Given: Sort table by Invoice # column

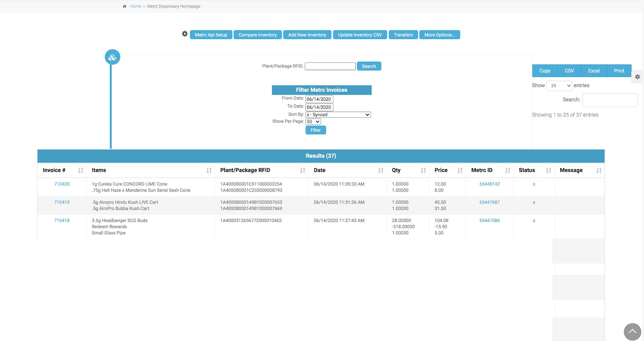Looking at the screenshot, I should (80, 170).
